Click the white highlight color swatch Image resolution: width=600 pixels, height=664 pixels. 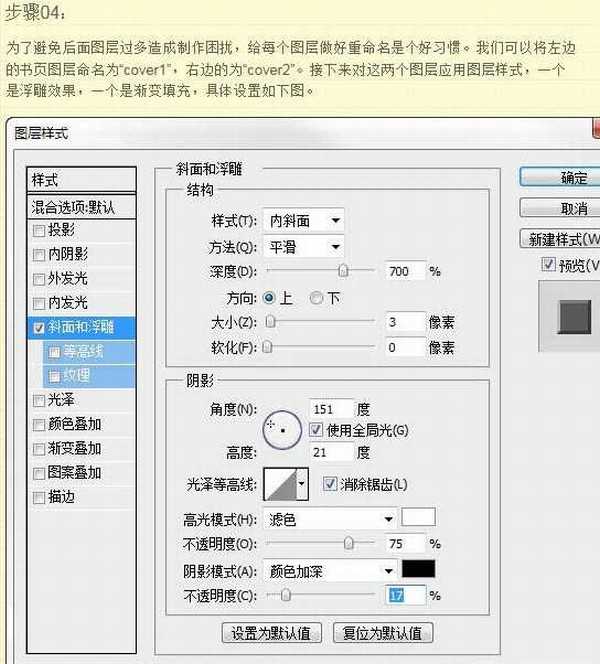point(418,518)
